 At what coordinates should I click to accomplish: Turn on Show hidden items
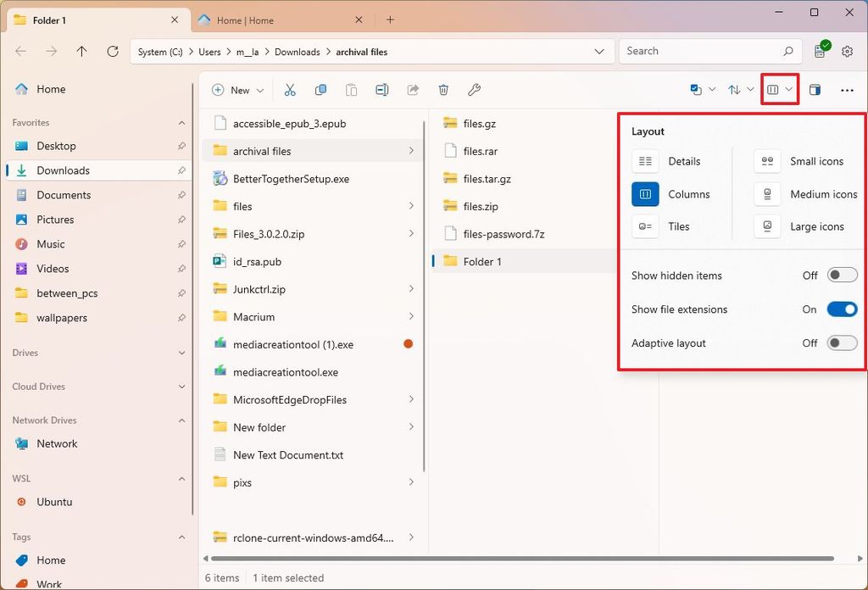pos(842,275)
